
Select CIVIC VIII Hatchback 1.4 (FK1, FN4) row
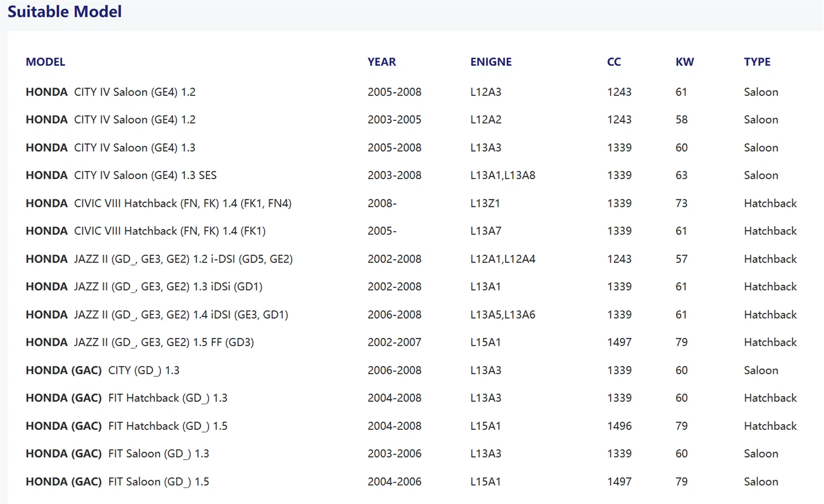point(159,203)
